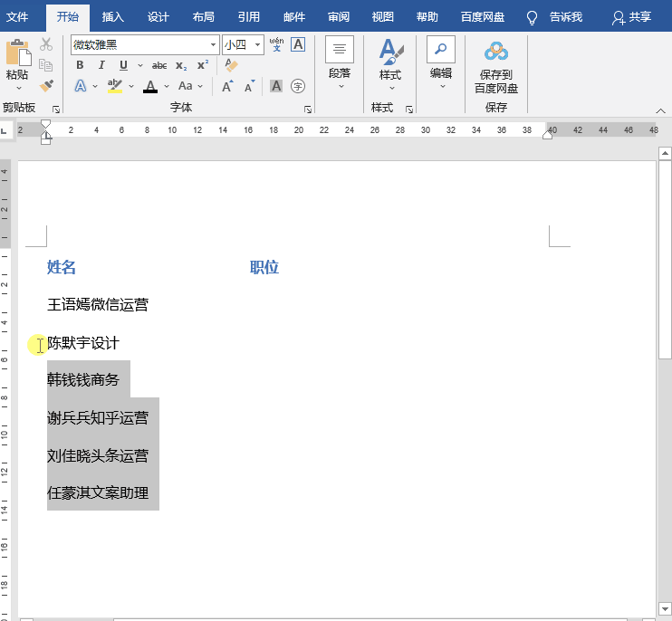Click the 共享 share button
The image size is (672, 621).
[x=631, y=16]
